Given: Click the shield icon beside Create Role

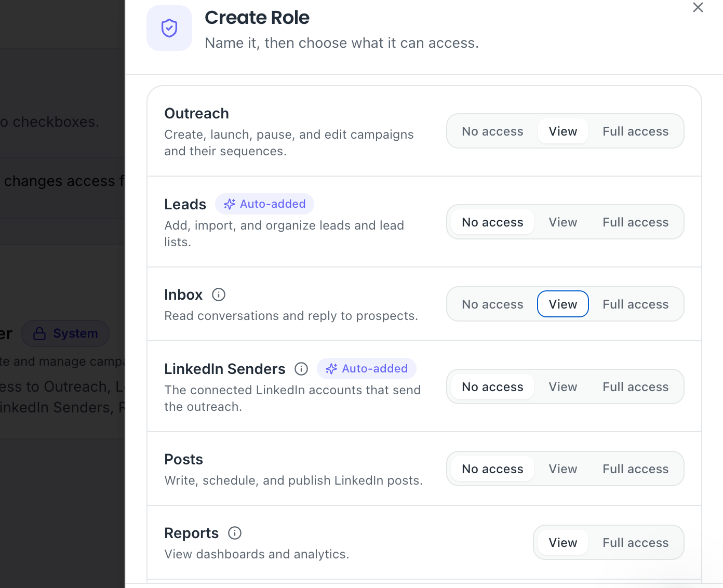Looking at the screenshot, I should coord(169,28).
